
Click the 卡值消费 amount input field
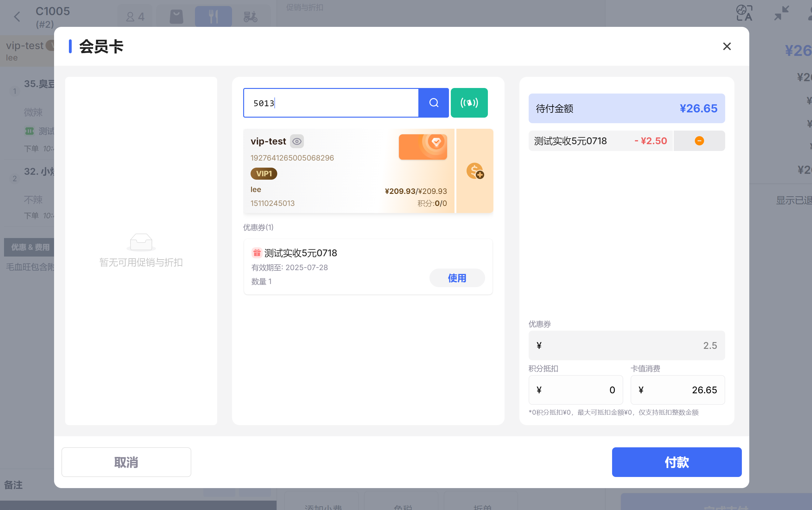(x=678, y=390)
